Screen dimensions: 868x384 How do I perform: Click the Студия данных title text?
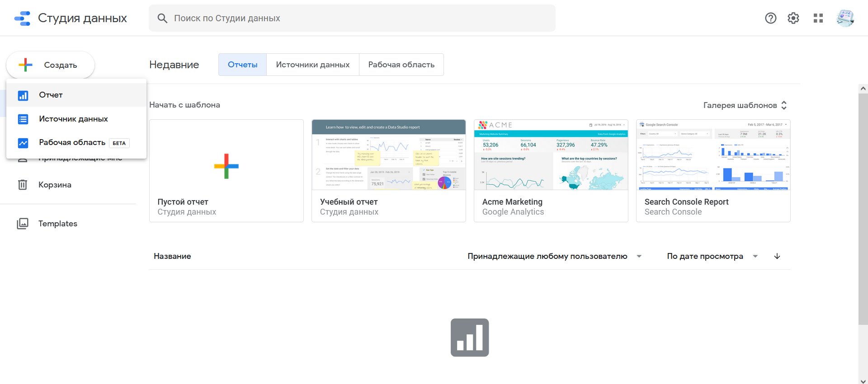click(x=82, y=18)
